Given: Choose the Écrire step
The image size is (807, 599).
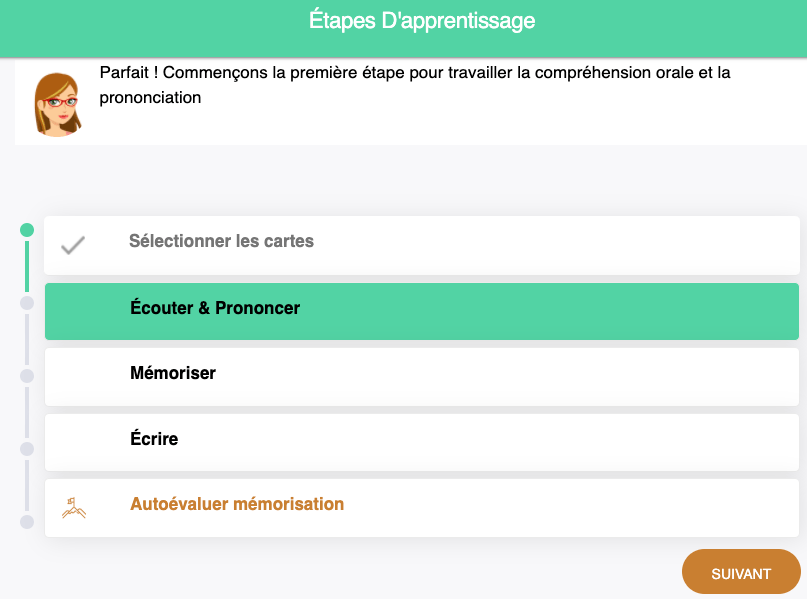Looking at the screenshot, I should (154, 439).
